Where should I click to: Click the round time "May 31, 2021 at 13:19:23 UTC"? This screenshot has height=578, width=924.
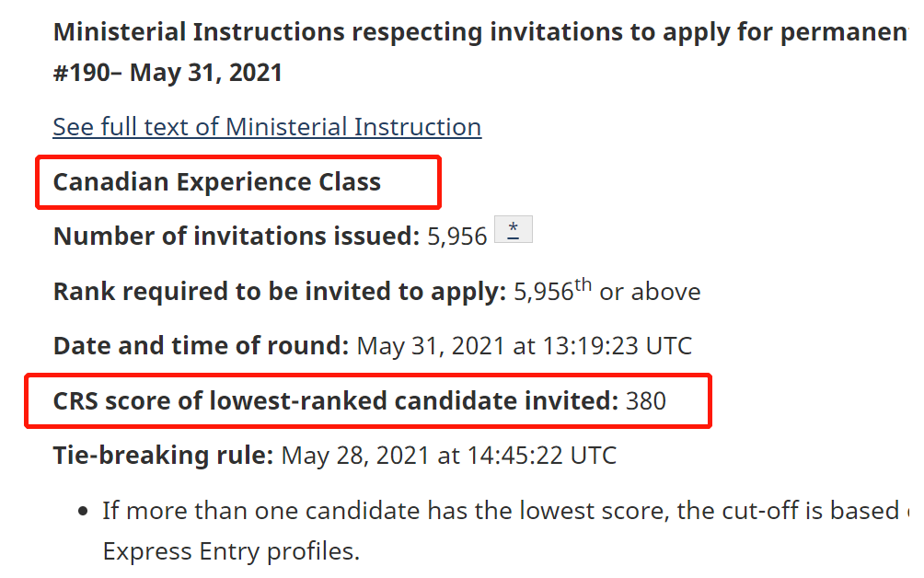[x=524, y=346]
